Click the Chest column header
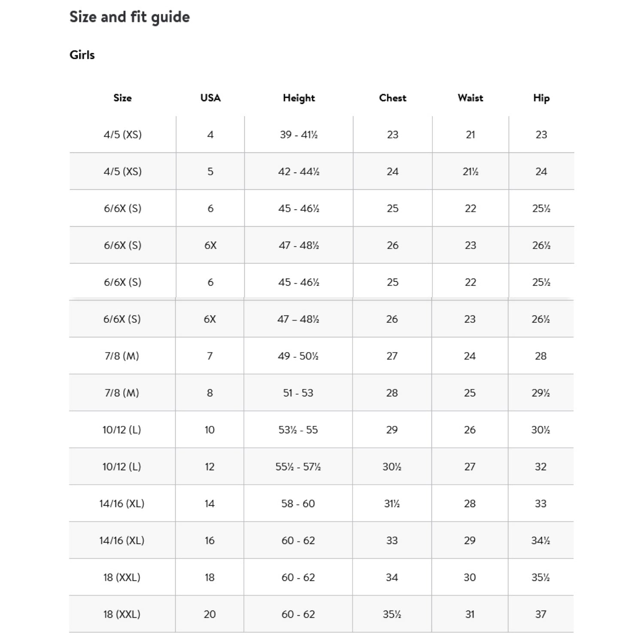 point(392,98)
